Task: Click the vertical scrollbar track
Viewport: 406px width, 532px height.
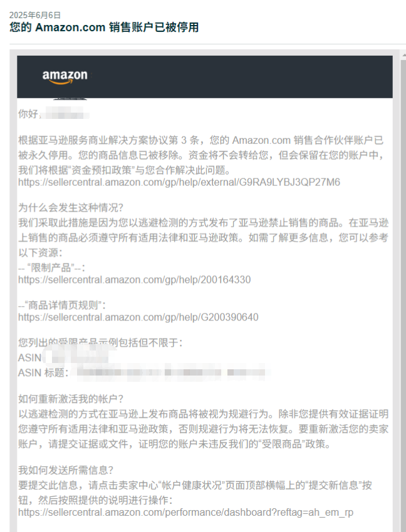Action: (x=403, y=295)
